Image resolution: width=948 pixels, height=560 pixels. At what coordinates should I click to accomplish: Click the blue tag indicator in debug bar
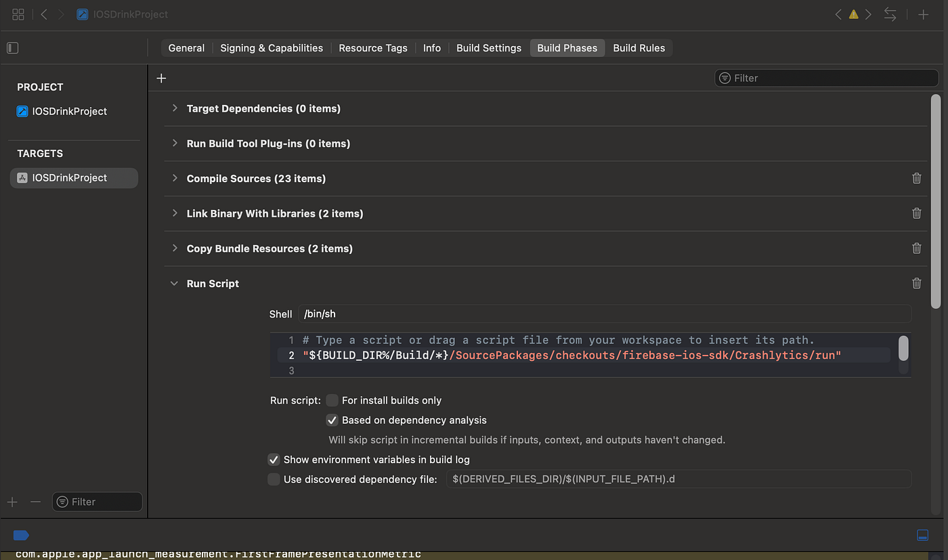21,535
